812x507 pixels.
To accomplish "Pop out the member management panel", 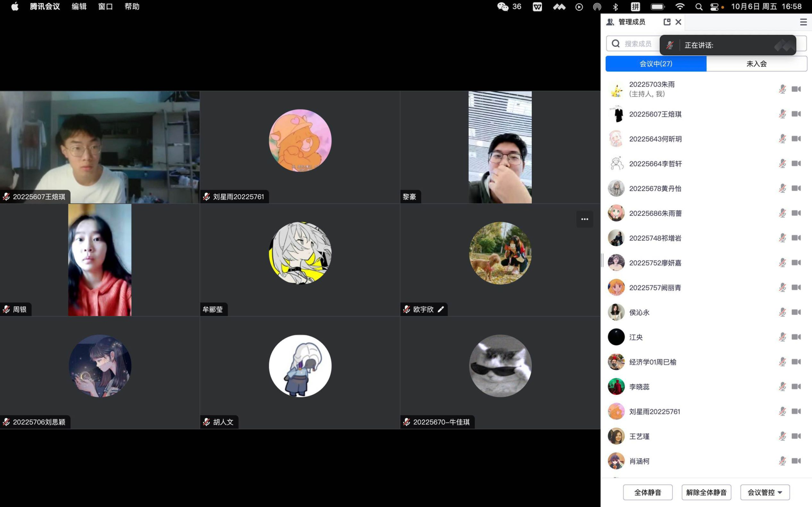I will pyautogui.click(x=667, y=22).
